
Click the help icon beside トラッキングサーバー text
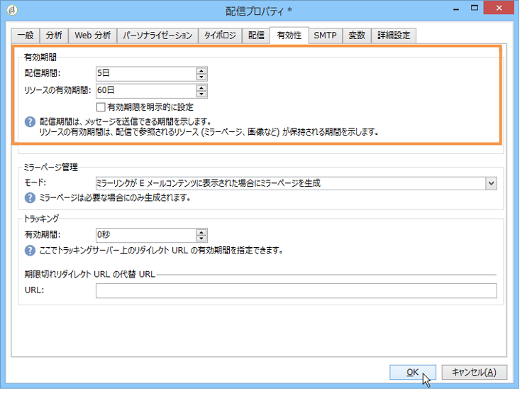(x=31, y=251)
